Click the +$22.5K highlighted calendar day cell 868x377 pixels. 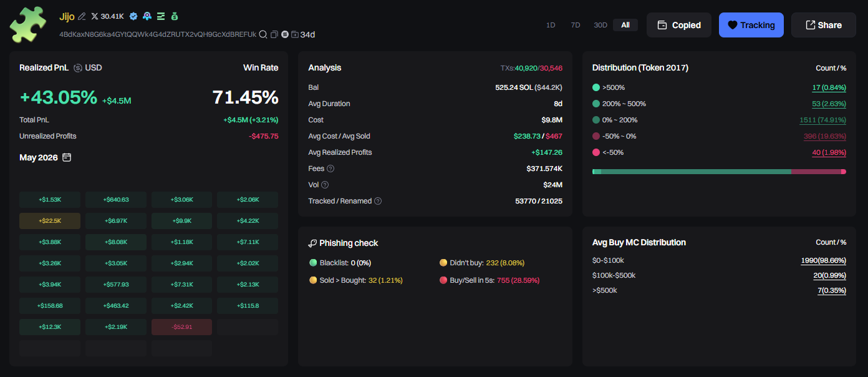click(50, 220)
